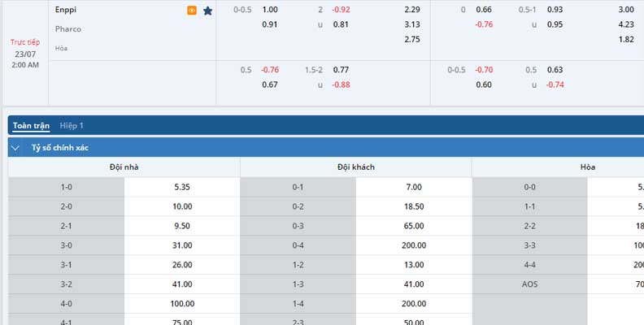Select away score 1-4 odds 200.00

click(414, 304)
